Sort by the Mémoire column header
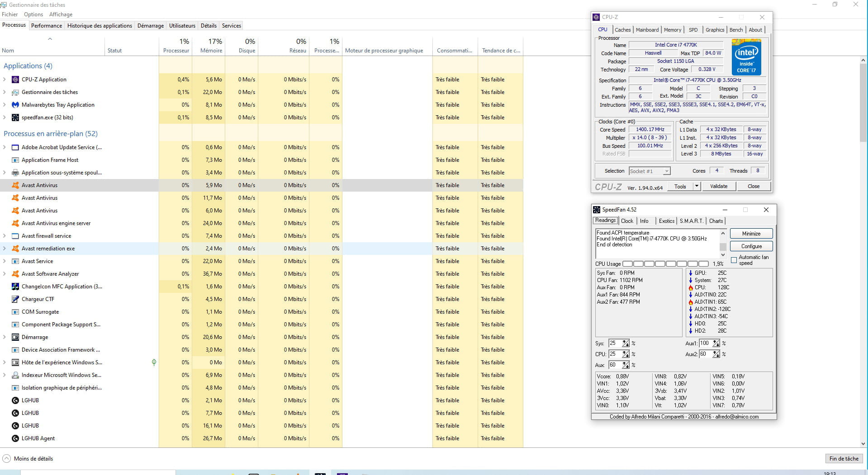Image resolution: width=868 pixels, height=475 pixels. 209,46
